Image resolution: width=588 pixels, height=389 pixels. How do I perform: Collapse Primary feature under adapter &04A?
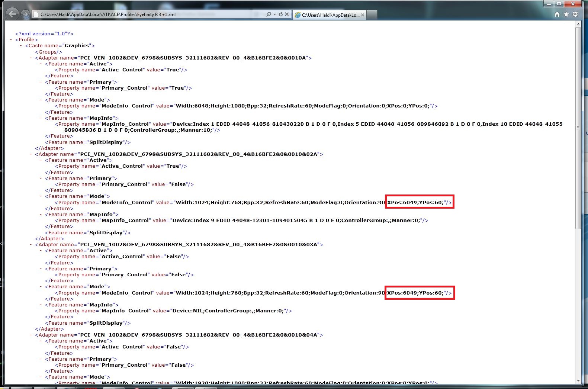[x=41, y=359]
